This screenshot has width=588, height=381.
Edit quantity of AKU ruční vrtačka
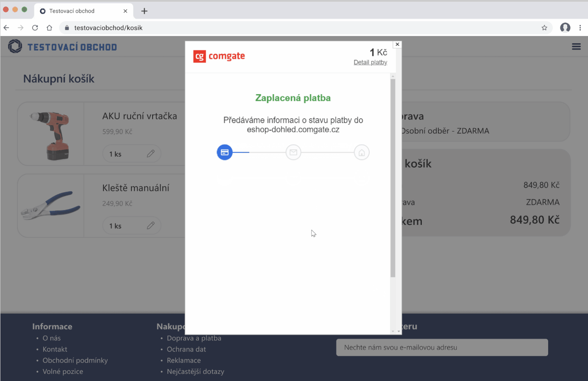[x=150, y=154]
